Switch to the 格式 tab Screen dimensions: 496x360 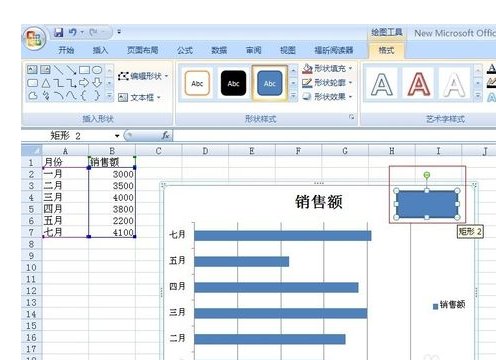[386, 50]
